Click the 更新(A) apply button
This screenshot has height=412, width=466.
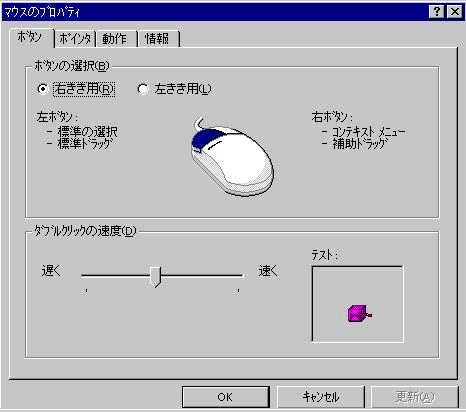[415, 397]
